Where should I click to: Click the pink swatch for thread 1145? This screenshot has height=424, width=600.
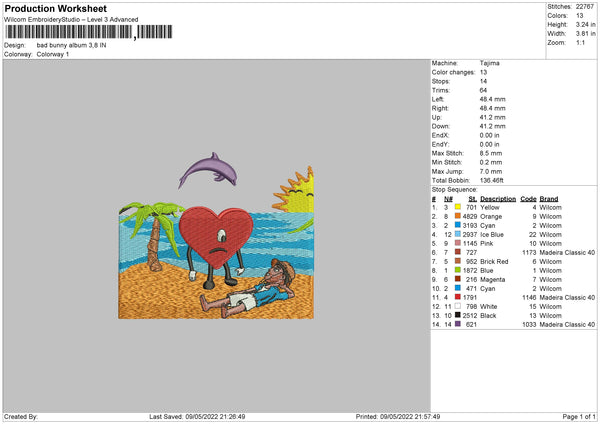pyautogui.click(x=458, y=243)
